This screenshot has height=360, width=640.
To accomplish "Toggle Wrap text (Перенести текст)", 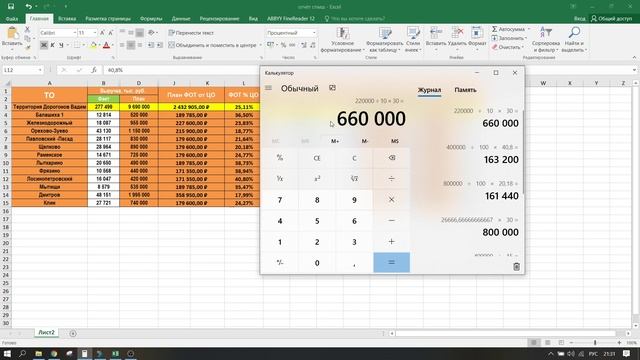I will pos(191,33).
